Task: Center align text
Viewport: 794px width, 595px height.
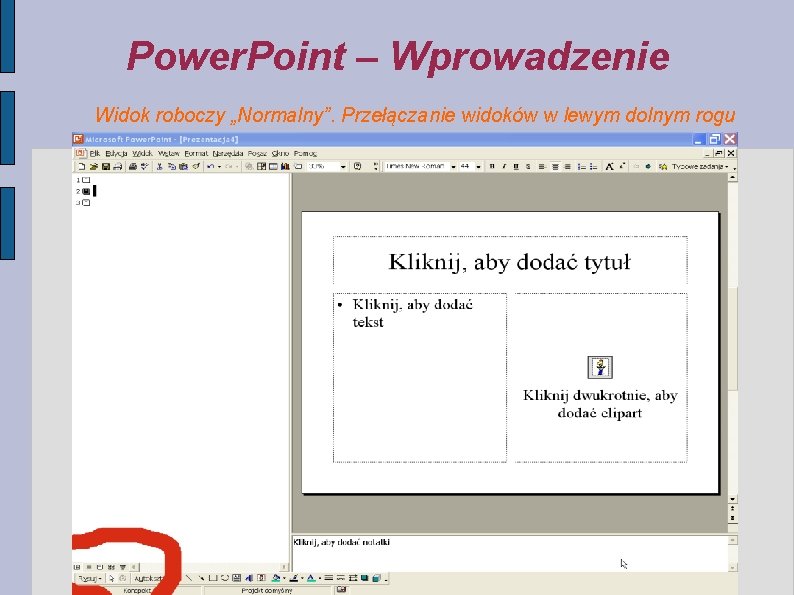Action: click(555, 166)
